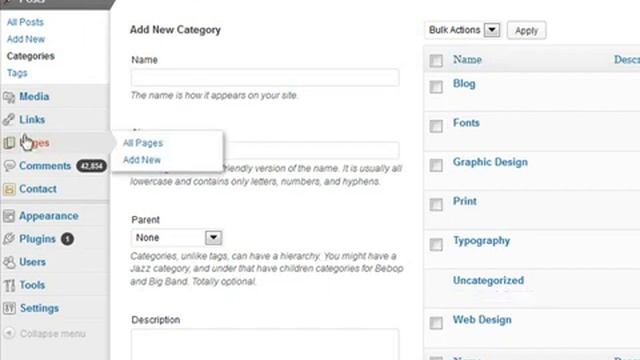Screen dimensions: 640x360
Task: Go to Media menu
Action: pyautogui.click(x=34, y=97)
